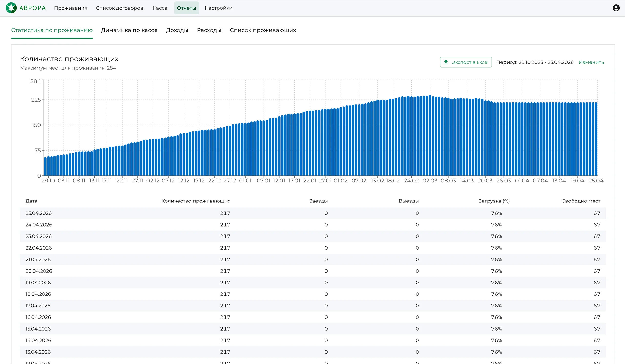Click the 29.10 label on chart axis
625x364 pixels.
pyautogui.click(x=48, y=181)
